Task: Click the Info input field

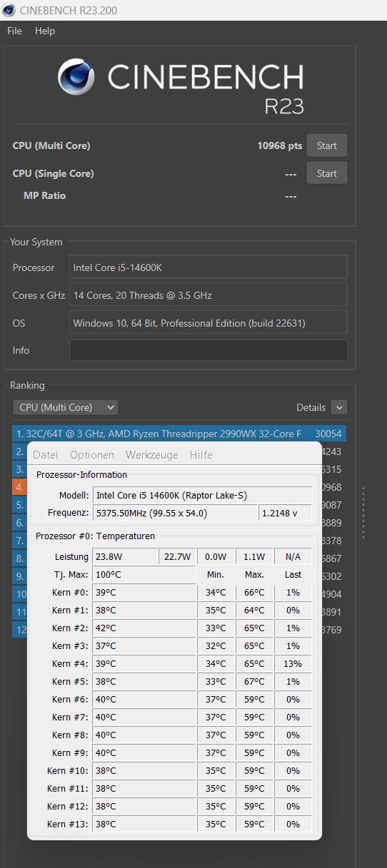Action: click(208, 350)
